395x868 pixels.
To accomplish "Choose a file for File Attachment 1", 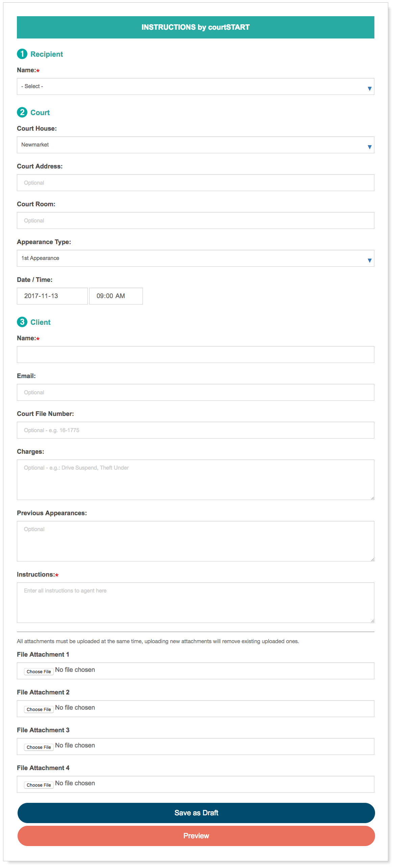I will [39, 672].
